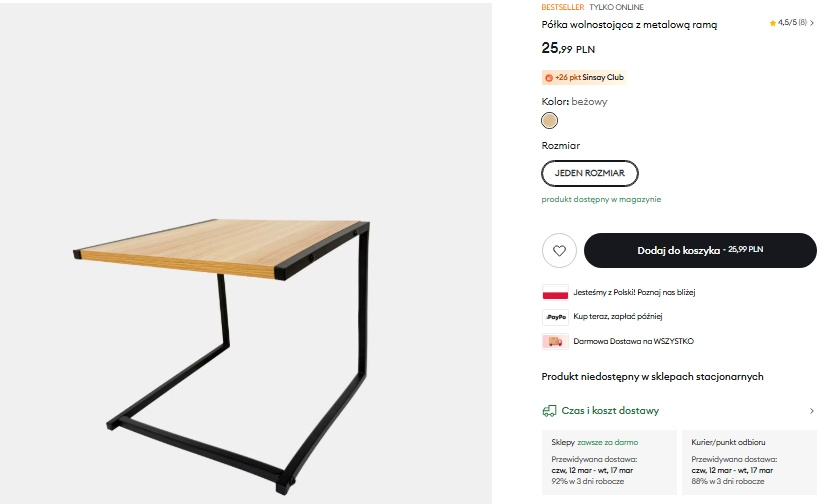Select the beige color swatch

pos(549,121)
